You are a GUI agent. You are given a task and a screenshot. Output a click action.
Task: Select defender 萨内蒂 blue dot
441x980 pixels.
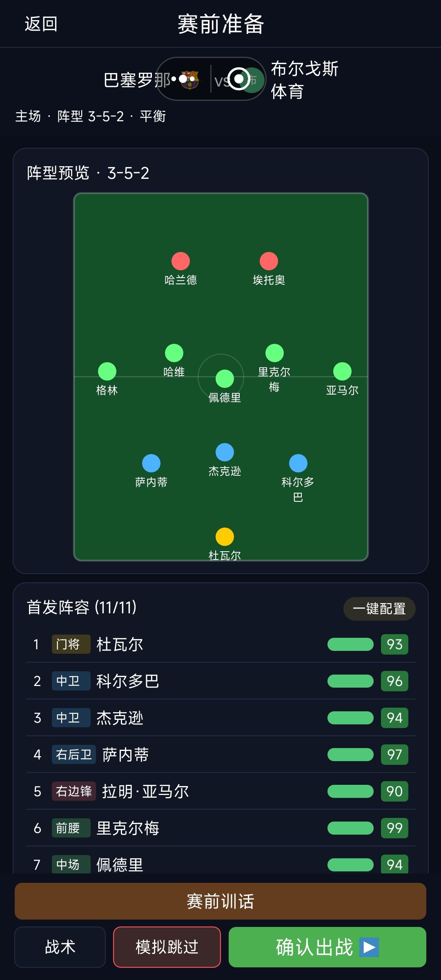[x=151, y=463]
